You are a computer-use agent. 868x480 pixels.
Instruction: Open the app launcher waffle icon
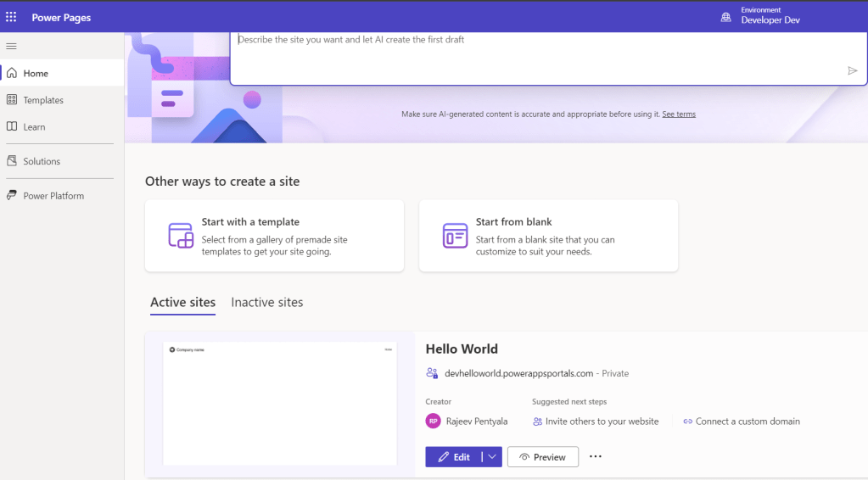tap(11, 17)
